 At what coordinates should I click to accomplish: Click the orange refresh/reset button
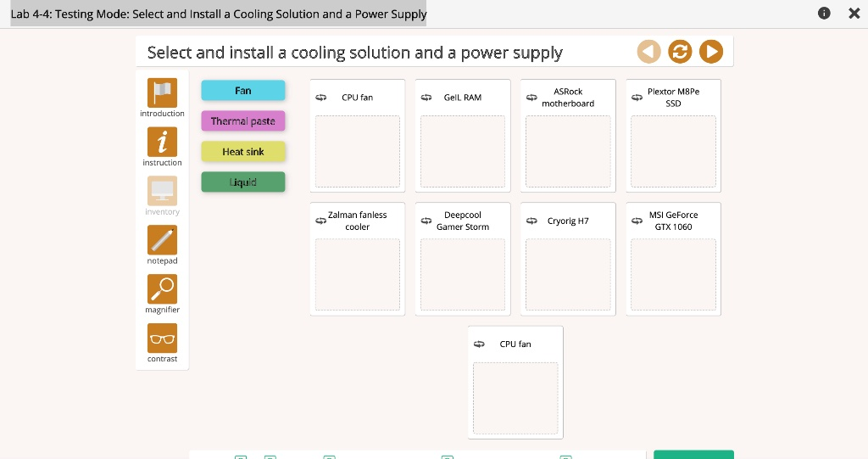click(680, 53)
